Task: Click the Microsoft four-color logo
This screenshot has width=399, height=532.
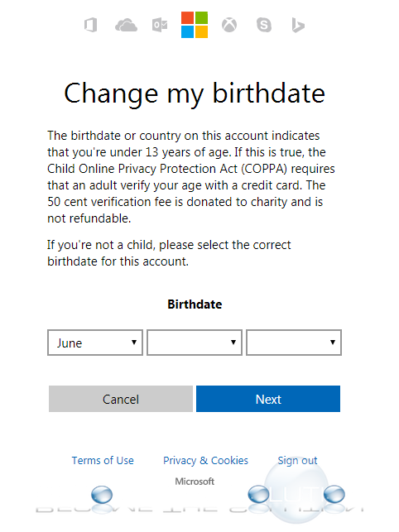Action: tap(195, 25)
